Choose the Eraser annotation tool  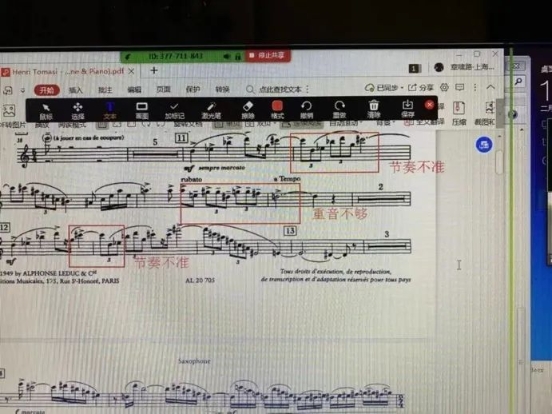pyautogui.click(x=248, y=111)
